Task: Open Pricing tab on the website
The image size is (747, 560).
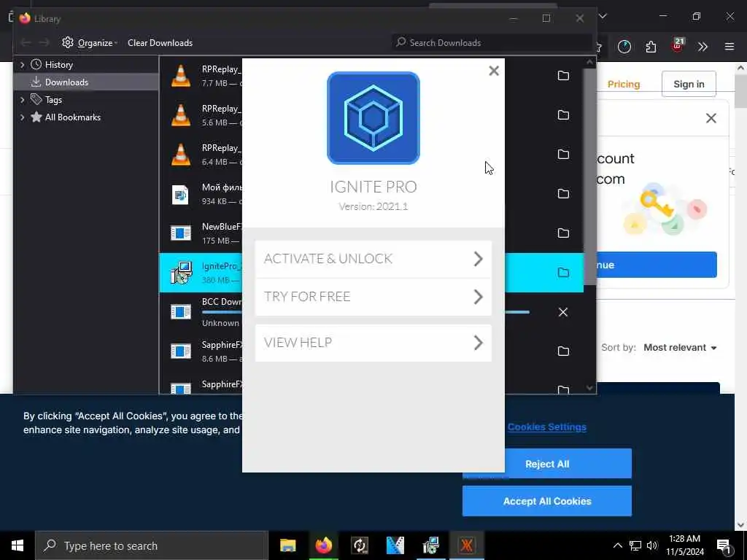Action: click(623, 85)
